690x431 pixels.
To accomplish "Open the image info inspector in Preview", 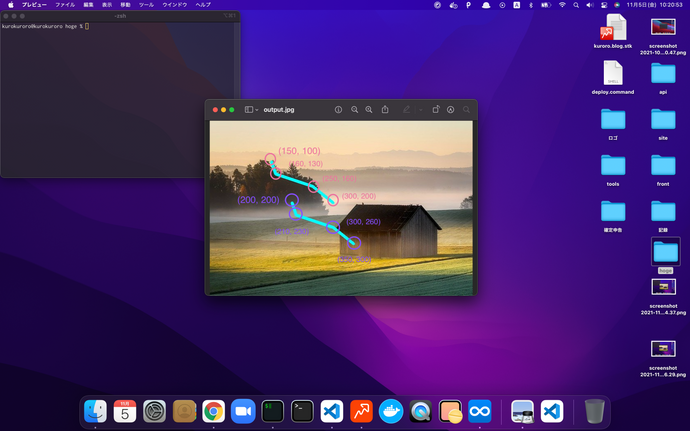I will 338,110.
